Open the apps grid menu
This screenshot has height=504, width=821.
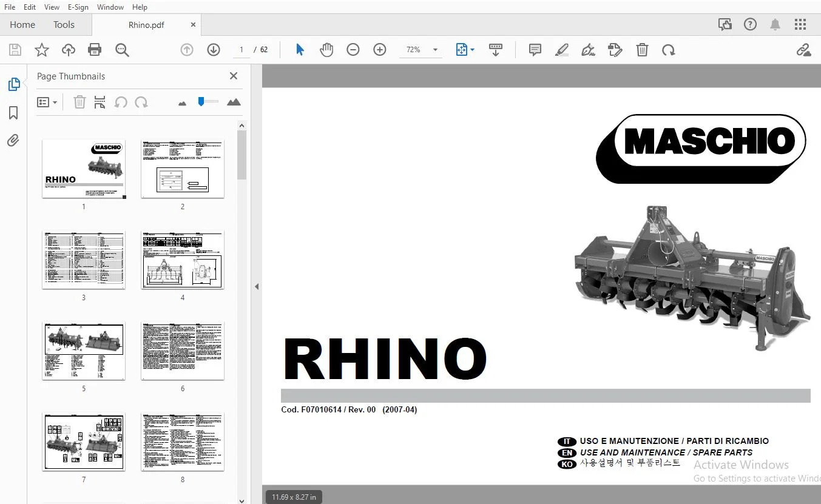800,25
